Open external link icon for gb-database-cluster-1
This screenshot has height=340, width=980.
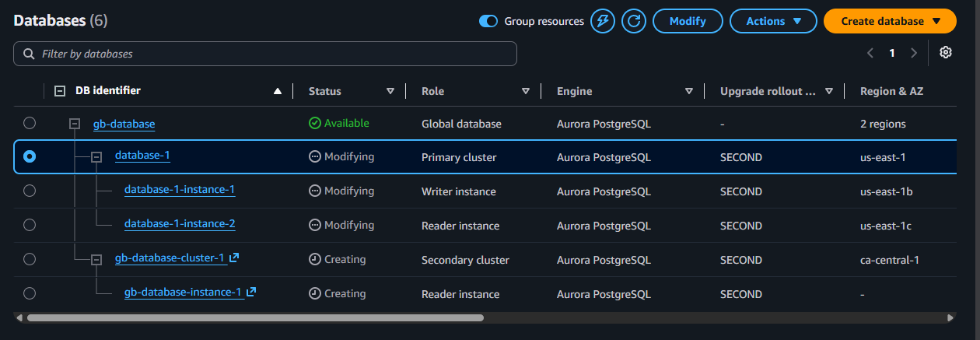coord(234,258)
